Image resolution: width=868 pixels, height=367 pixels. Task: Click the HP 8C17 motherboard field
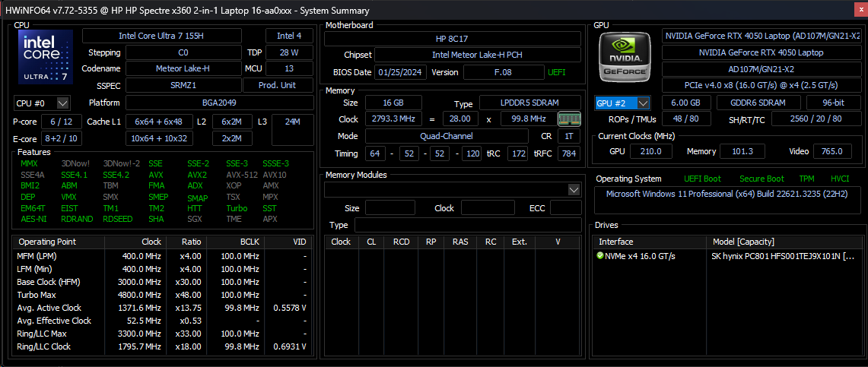click(453, 39)
